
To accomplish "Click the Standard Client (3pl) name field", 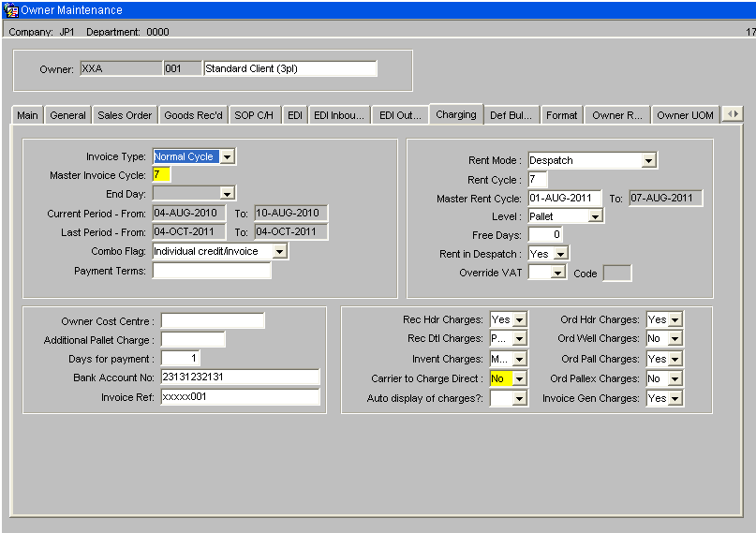I will tap(290, 68).
